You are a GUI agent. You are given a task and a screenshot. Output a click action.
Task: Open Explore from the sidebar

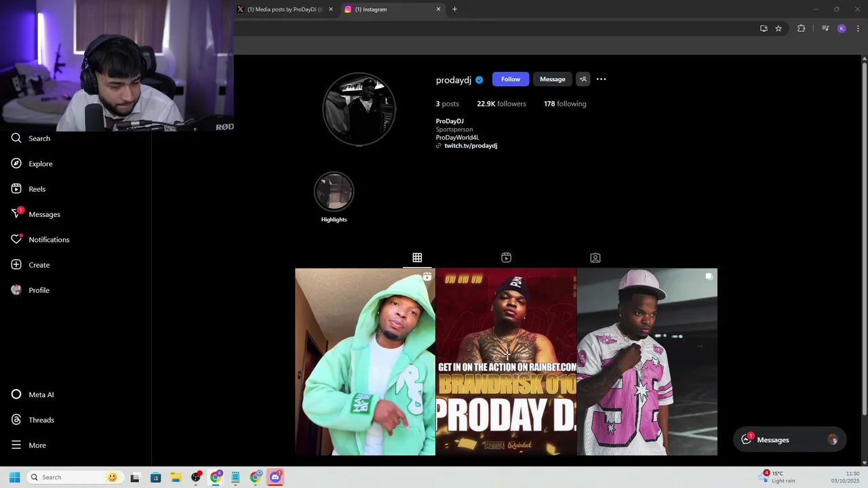[32, 163]
